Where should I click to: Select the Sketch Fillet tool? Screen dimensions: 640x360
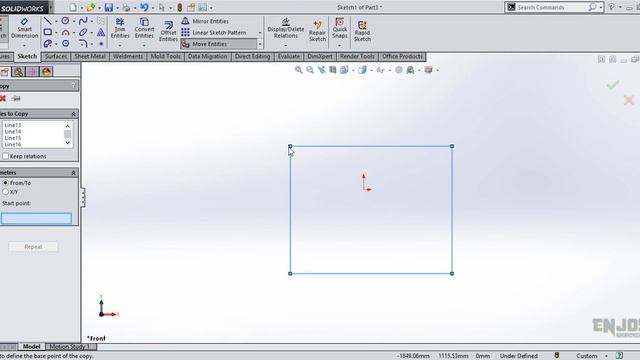pyautogui.click(x=83, y=43)
